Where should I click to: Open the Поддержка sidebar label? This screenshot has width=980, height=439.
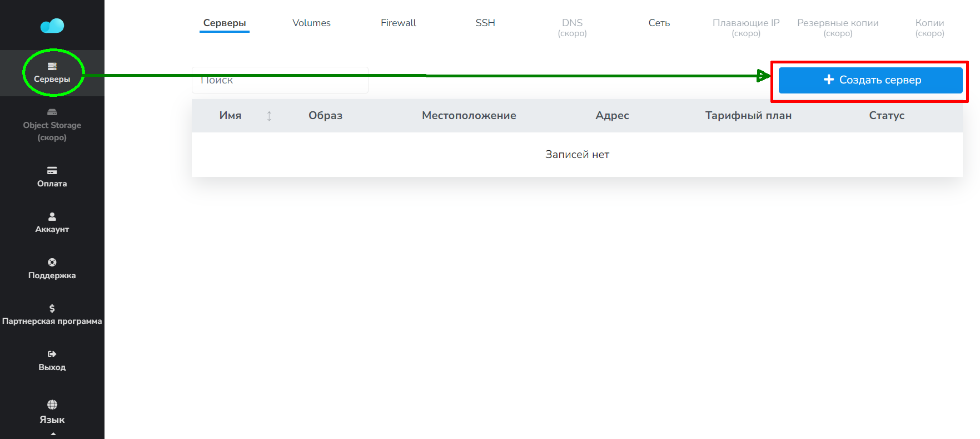click(52, 275)
